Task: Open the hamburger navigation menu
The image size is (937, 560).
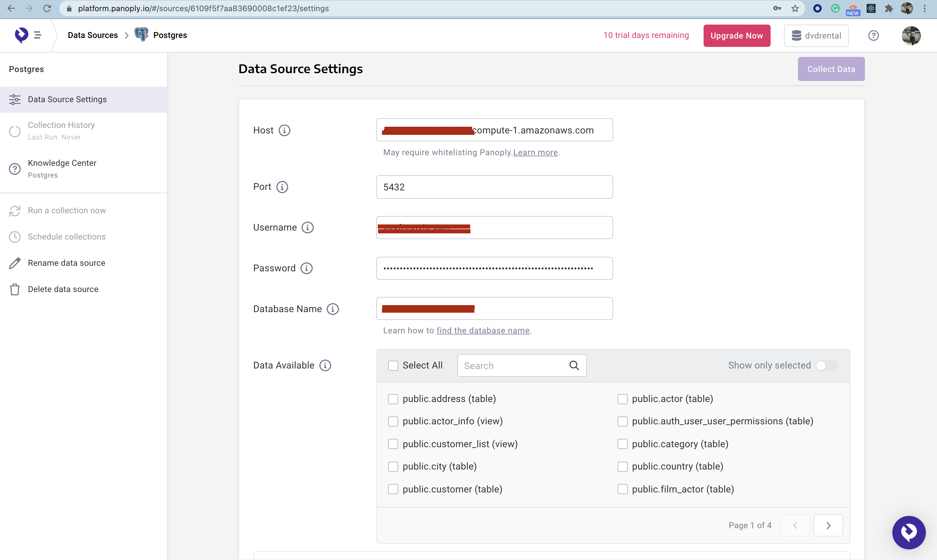Action: click(x=37, y=35)
